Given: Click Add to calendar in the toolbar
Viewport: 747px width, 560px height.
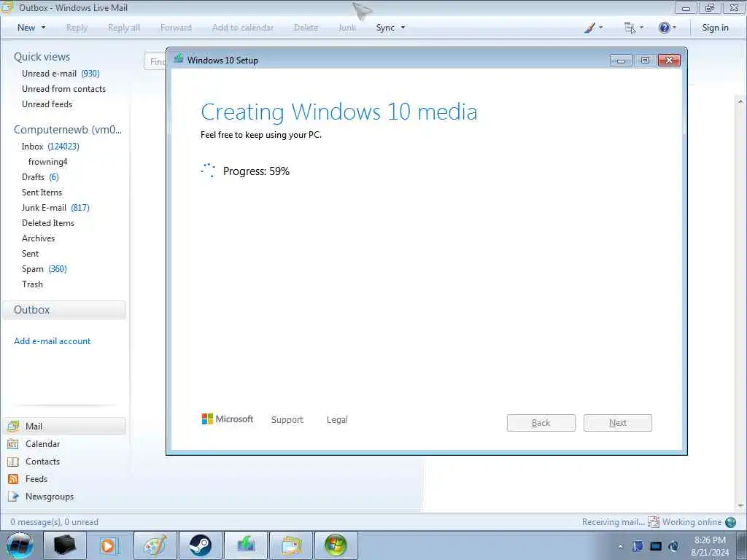Looking at the screenshot, I should pos(243,28).
